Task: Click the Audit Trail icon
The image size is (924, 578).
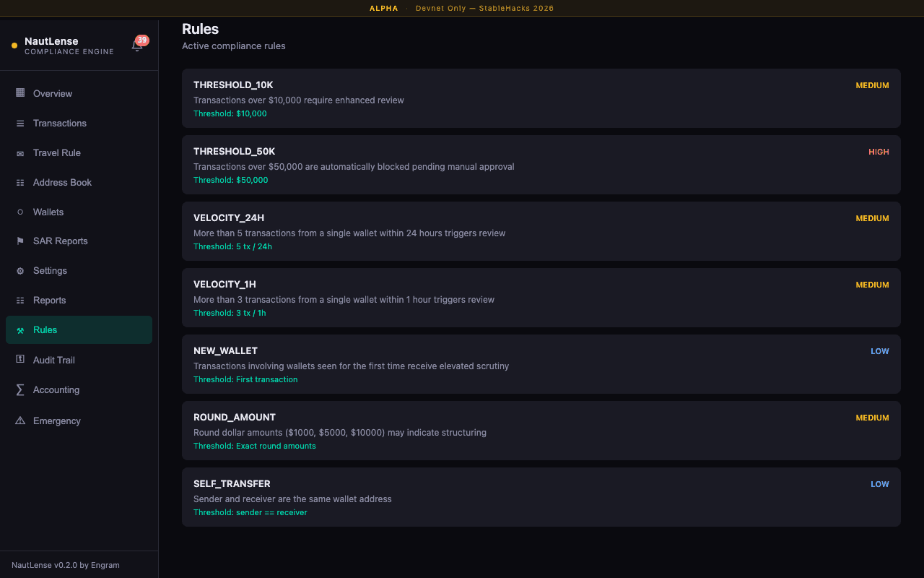Action: pos(20,360)
